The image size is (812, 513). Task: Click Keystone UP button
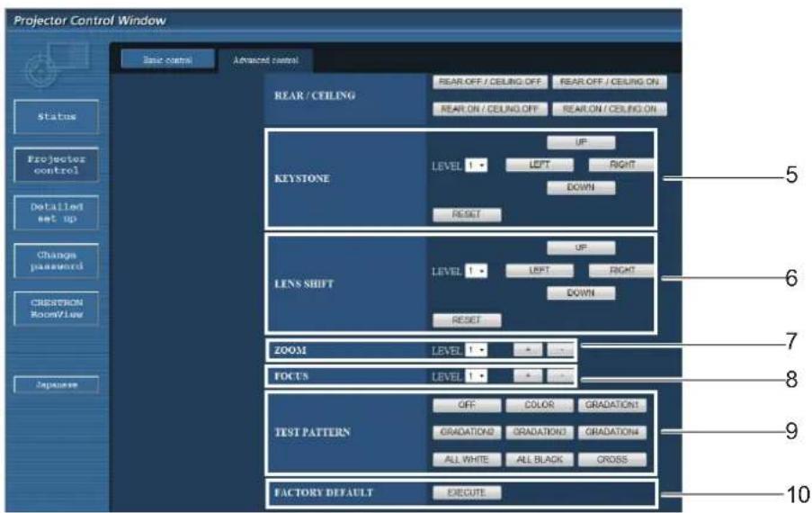click(581, 142)
